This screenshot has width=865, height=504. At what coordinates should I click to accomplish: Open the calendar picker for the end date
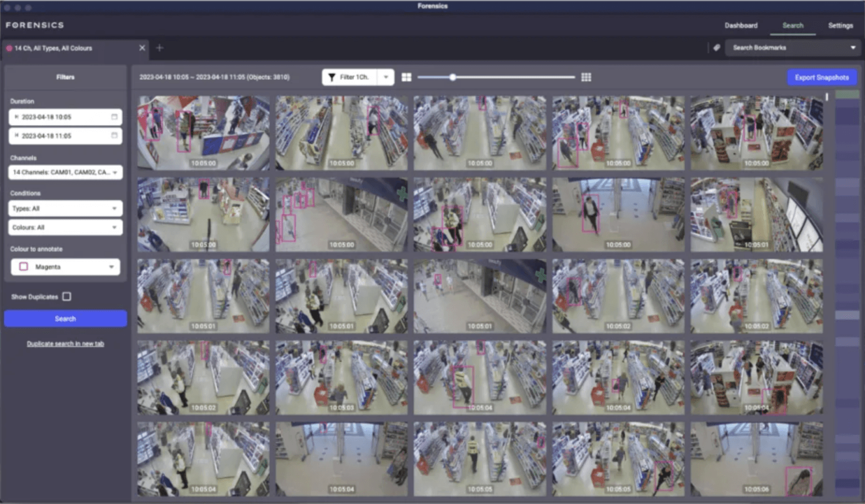click(x=115, y=135)
